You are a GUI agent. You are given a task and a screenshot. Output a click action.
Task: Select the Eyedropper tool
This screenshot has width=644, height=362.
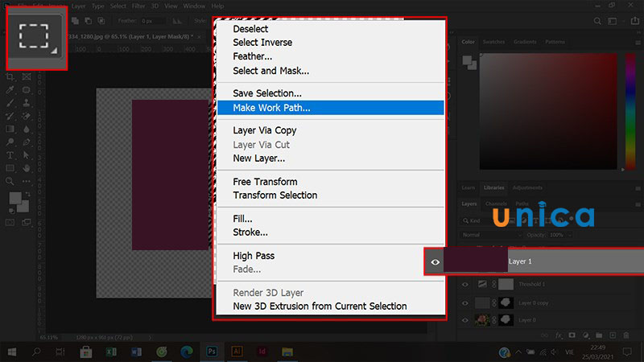[10, 90]
